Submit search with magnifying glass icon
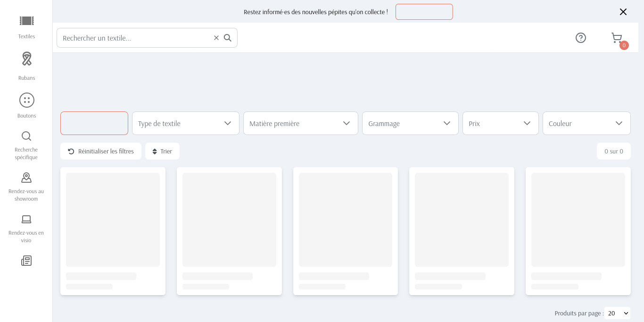Viewport: 644px width, 322px height. 228,38
